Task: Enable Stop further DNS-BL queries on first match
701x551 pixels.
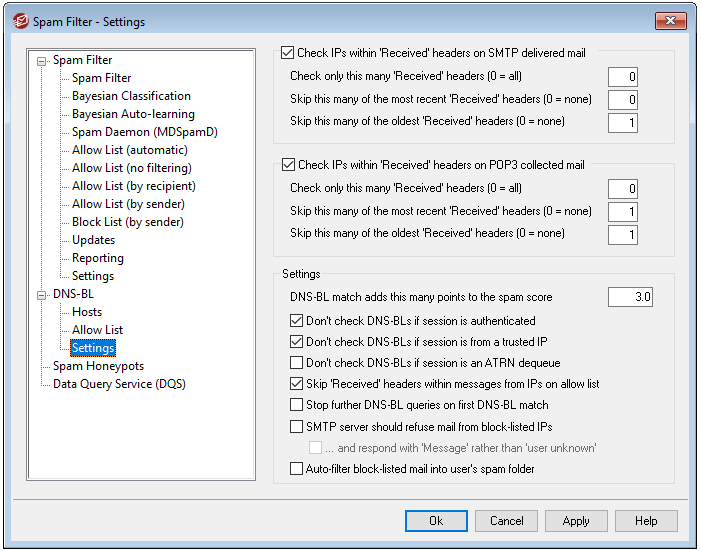Action: point(296,405)
